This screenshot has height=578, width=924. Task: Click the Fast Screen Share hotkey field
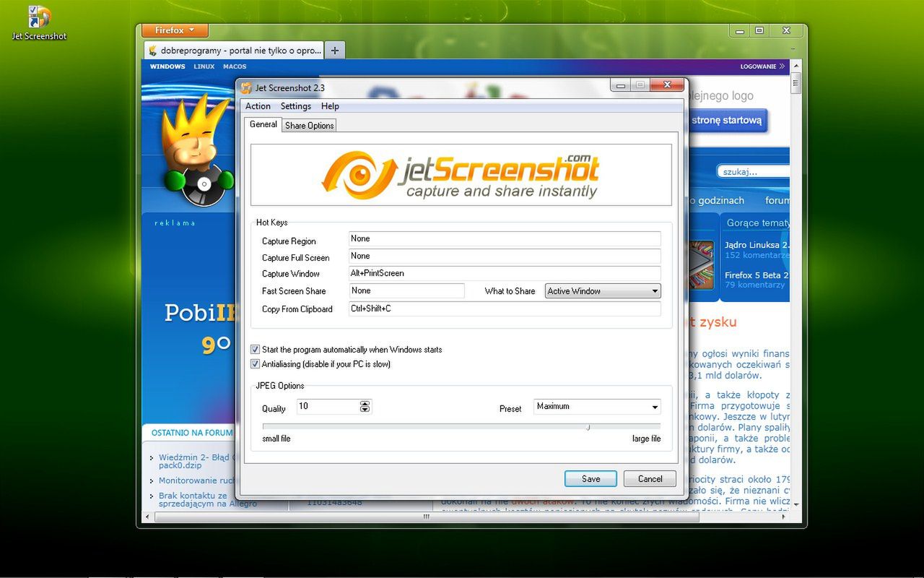(406, 290)
